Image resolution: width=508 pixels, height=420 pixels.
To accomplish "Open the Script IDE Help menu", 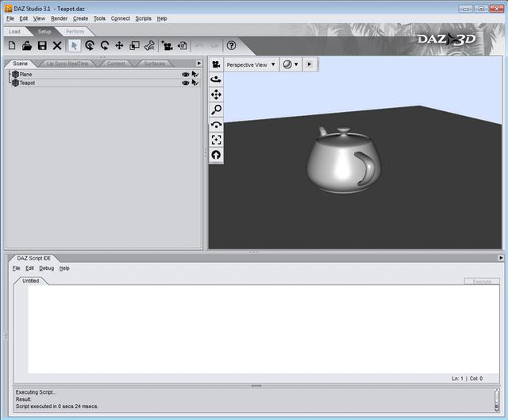I will [x=64, y=268].
